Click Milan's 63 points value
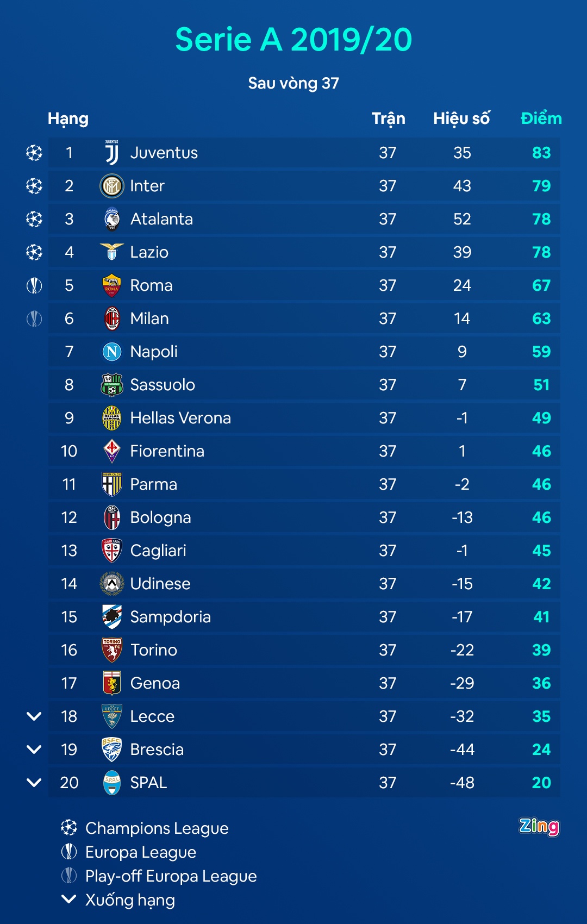The image size is (587, 924). coord(541,319)
